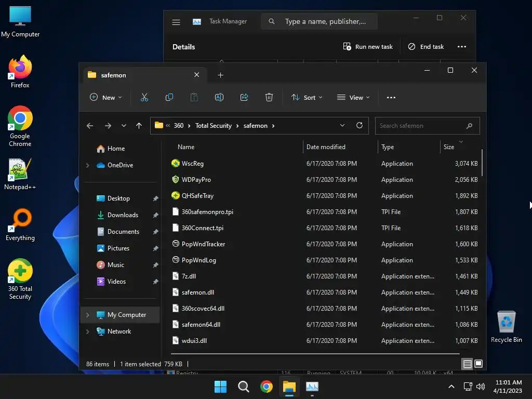Sort by Name column header
532x399 pixels.
click(x=186, y=147)
